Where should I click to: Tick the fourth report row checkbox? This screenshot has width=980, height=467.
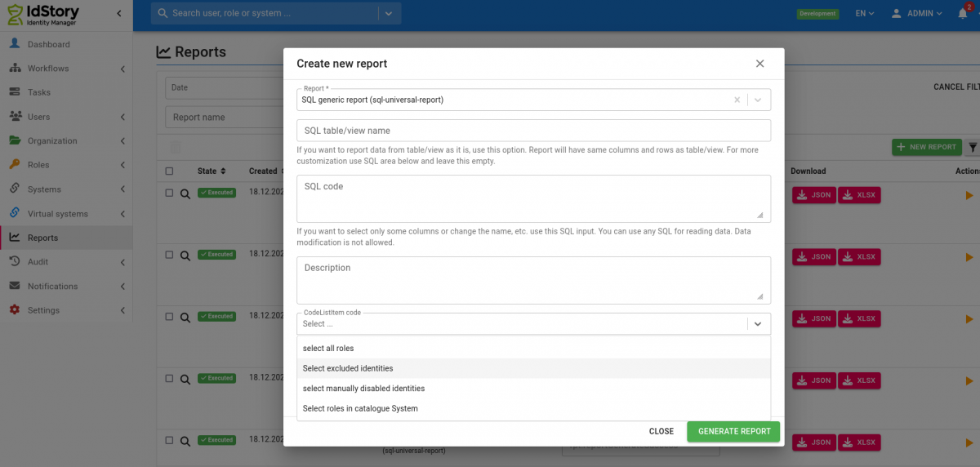169,379
